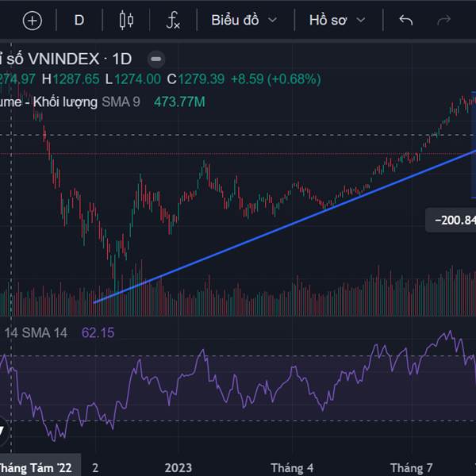The image size is (476, 476).
Task: Click the 2023 time axis label
Action: pos(178,468)
